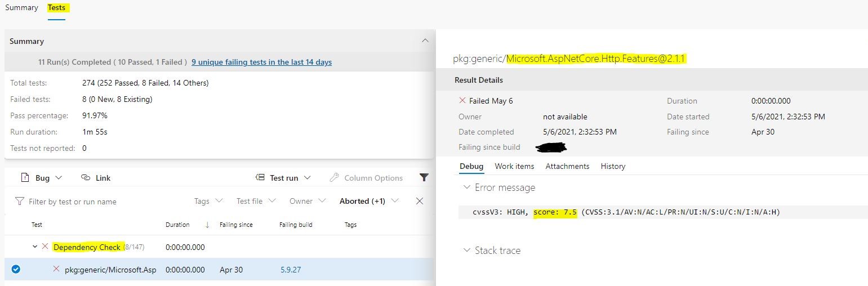Click the Failed May 6 red X icon

[x=462, y=100]
